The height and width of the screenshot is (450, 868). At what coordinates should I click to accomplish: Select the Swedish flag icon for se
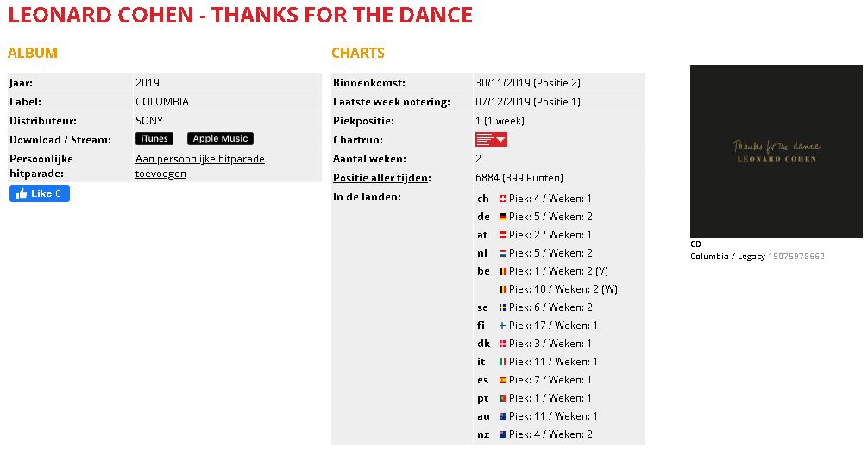pyautogui.click(x=503, y=307)
